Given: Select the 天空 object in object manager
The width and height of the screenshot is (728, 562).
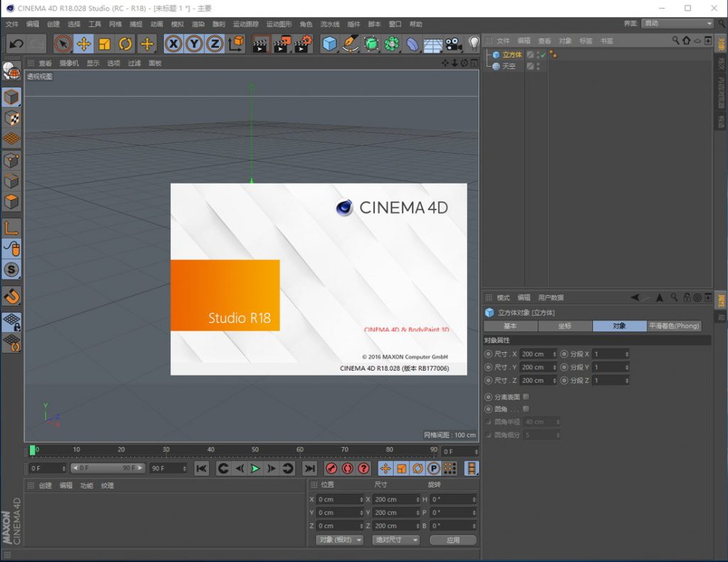Looking at the screenshot, I should pyautogui.click(x=509, y=66).
